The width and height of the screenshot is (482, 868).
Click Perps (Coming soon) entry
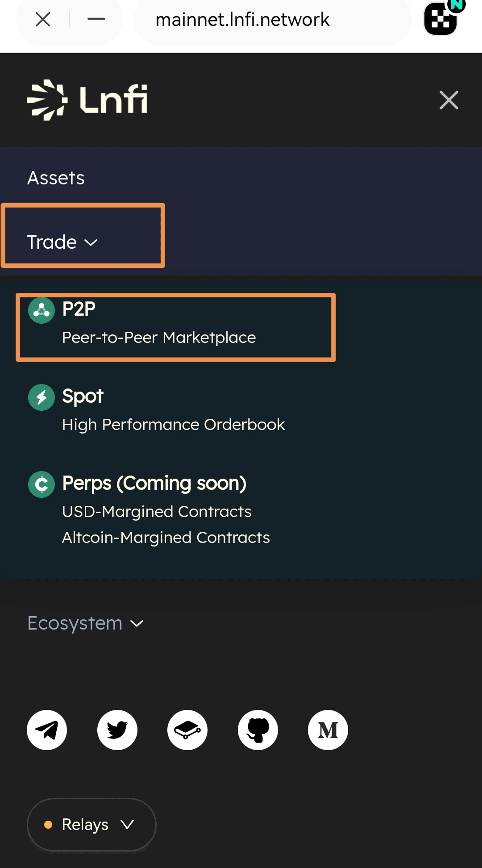[x=154, y=484]
